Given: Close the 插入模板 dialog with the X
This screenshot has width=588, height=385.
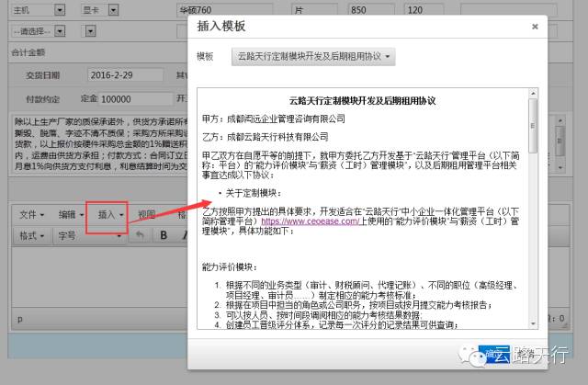Looking at the screenshot, I should (x=535, y=27).
